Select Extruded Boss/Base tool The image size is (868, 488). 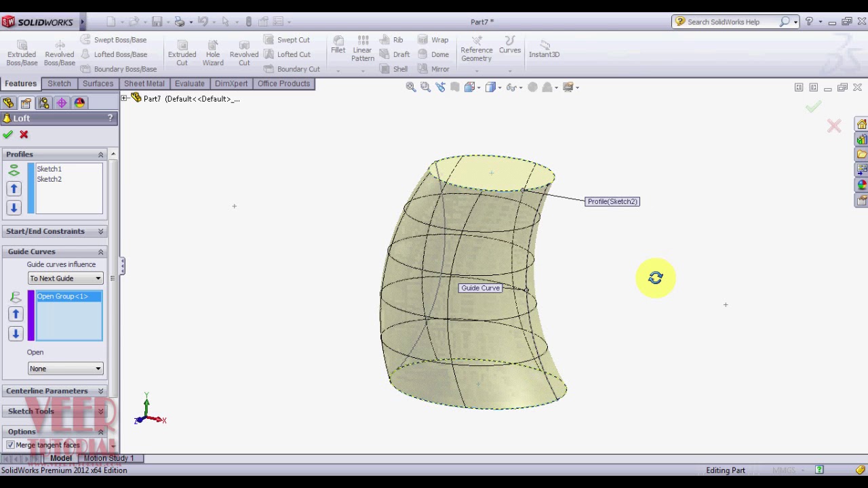tap(22, 53)
